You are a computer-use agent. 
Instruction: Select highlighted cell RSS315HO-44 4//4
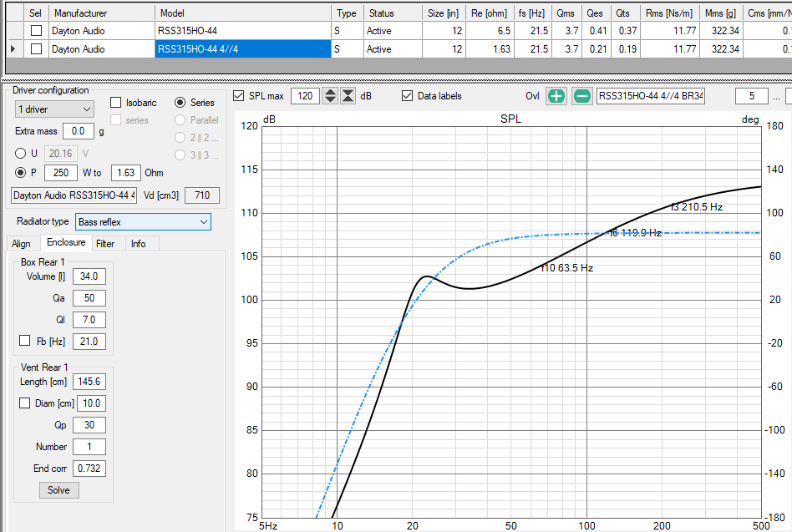pyautogui.click(x=243, y=49)
